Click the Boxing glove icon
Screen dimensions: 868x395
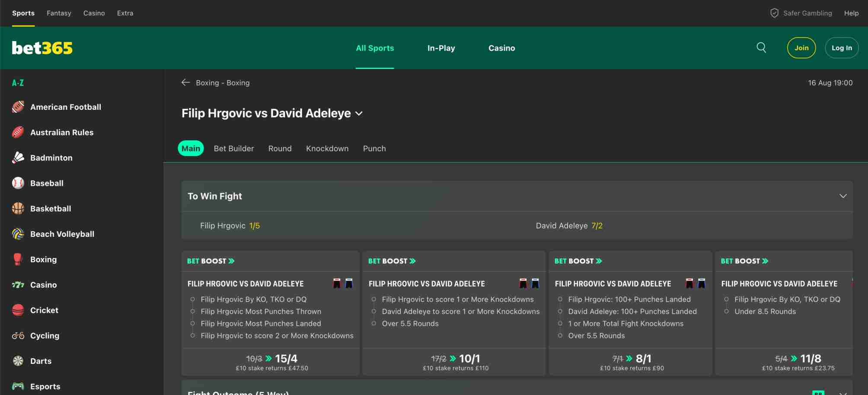tap(18, 259)
